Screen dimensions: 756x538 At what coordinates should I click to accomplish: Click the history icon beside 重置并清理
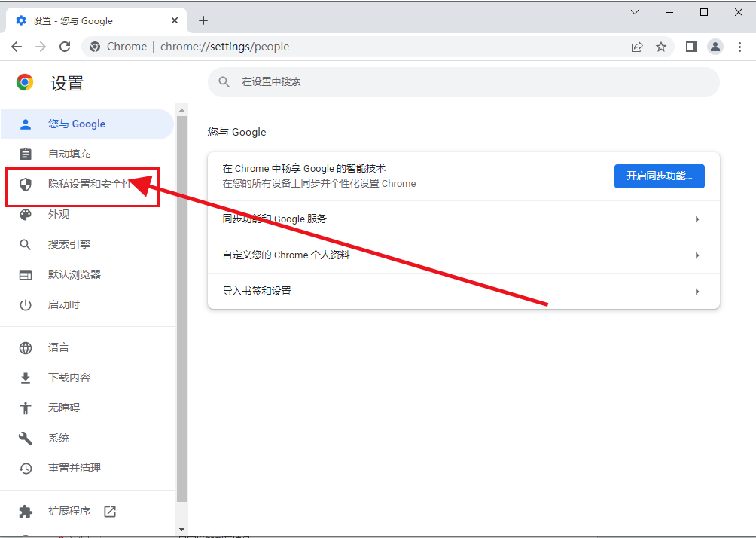tap(26, 468)
